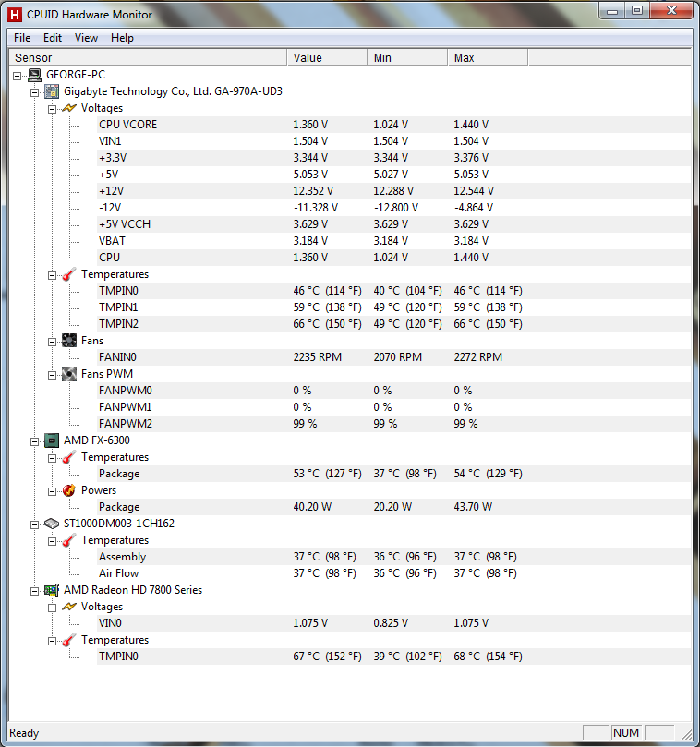Collapse the AMD FX-6300 node

(35, 441)
